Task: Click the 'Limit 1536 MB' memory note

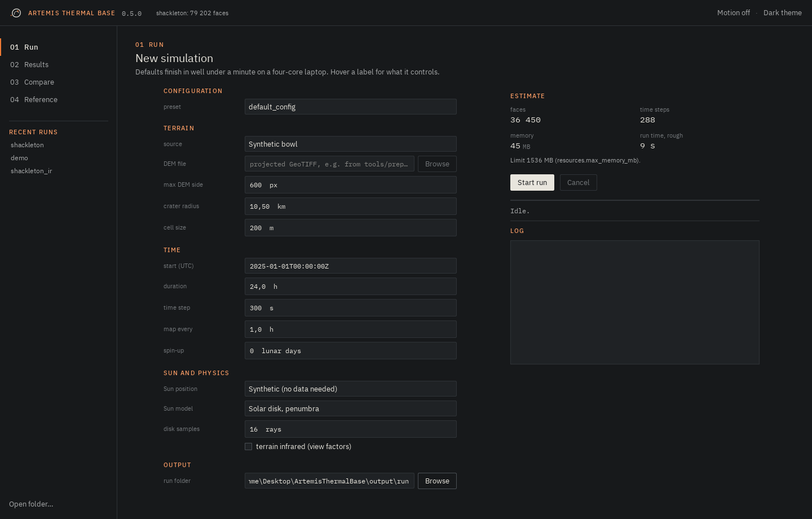Action: pos(575,161)
